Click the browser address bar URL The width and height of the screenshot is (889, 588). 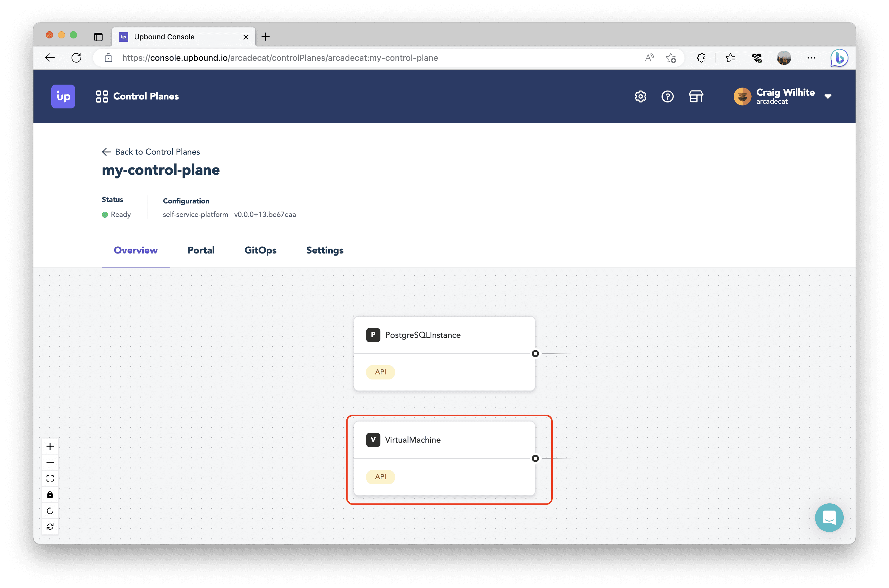pyautogui.click(x=280, y=58)
